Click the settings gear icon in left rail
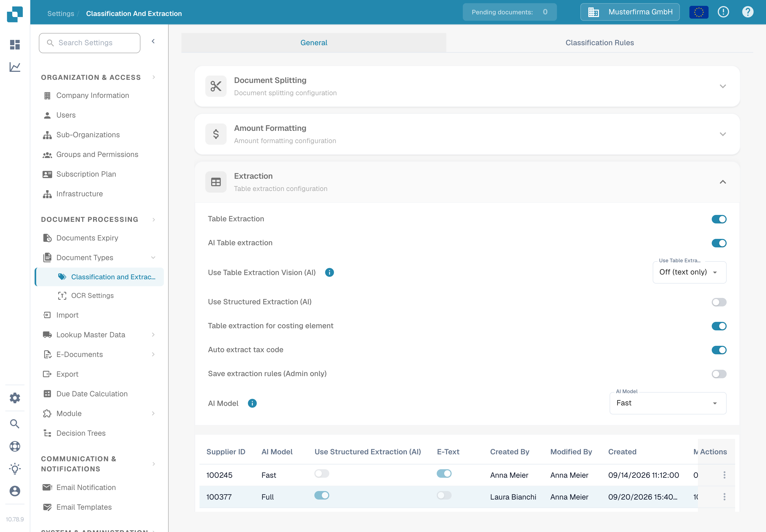 coord(15,398)
